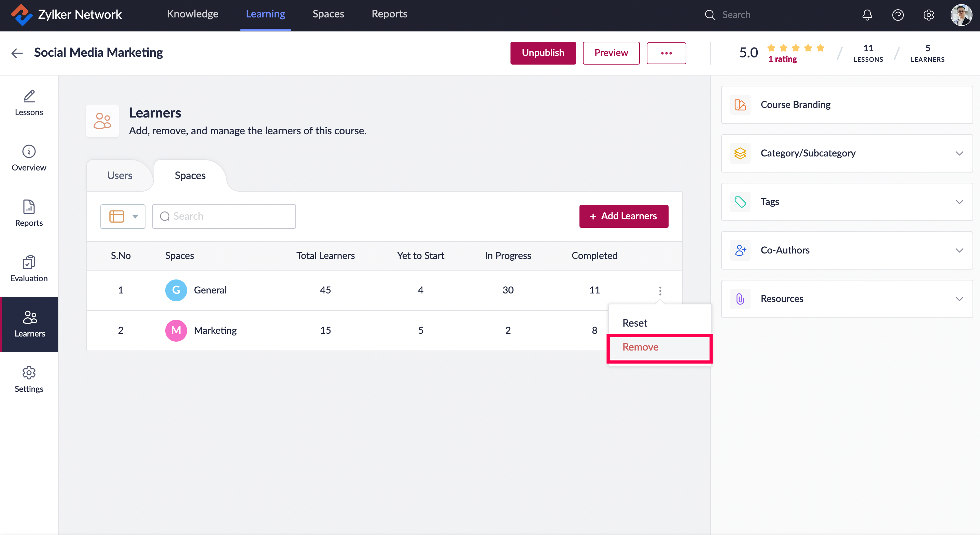Go to the Evaluation sidebar section
The width and height of the screenshot is (980, 535).
(29, 269)
